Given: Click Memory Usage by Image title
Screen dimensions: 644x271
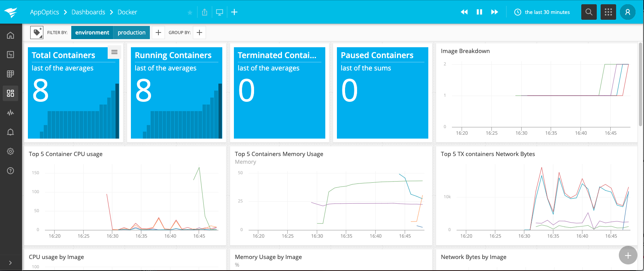Looking at the screenshot, I should pos(268,257).
